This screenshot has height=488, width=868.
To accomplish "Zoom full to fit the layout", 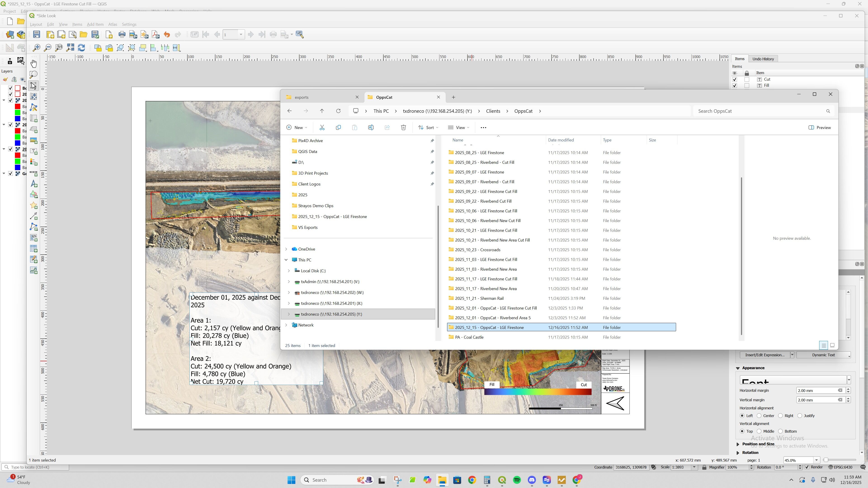I will pyautogui.click(x=70, y=48).
